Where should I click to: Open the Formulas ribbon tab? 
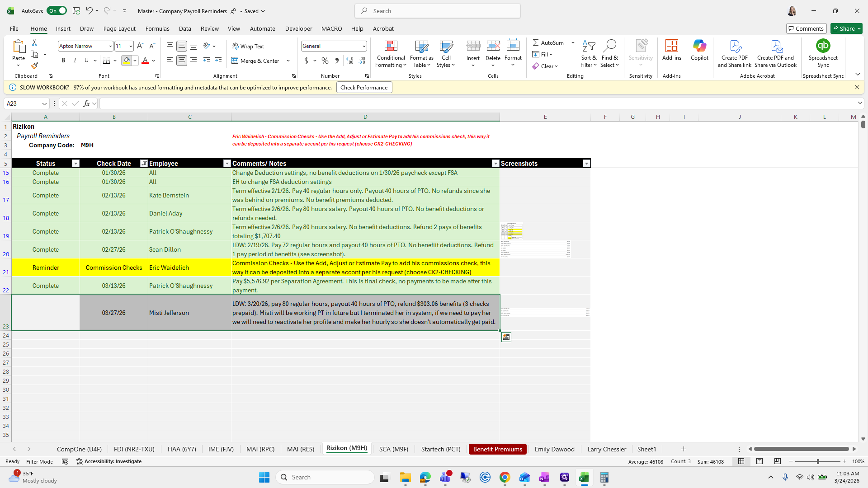[x=157, y=28]
